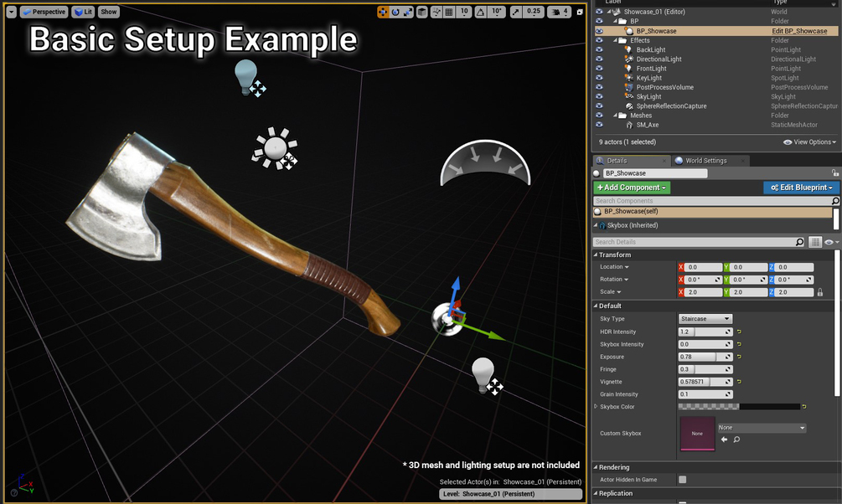This screenshot has width=842, height=504.
Task: Select BP_Showcase(self) component row
Action: tap(713, 212)
